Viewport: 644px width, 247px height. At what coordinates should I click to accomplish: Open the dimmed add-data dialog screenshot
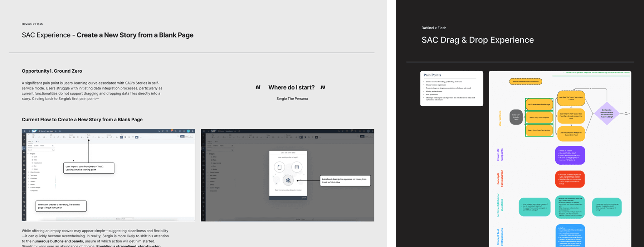tap(288, 175)
